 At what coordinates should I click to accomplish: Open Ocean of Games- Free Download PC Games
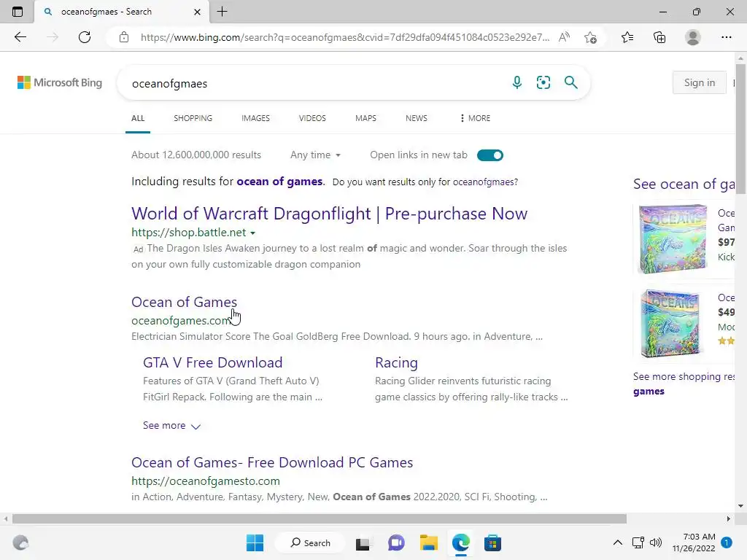pyautogui.click(x=272, y=462)
